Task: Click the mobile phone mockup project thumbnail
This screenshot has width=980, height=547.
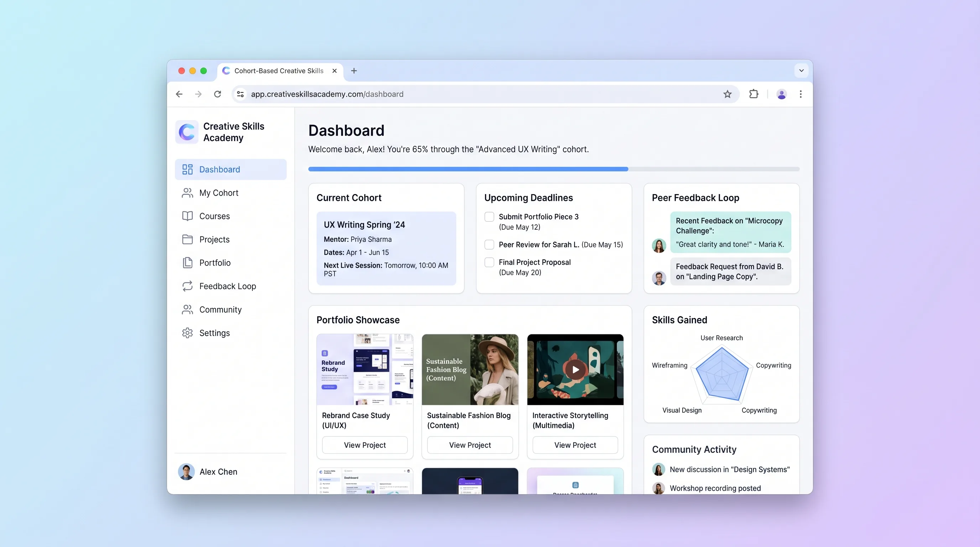Action: tap(470, 481)
